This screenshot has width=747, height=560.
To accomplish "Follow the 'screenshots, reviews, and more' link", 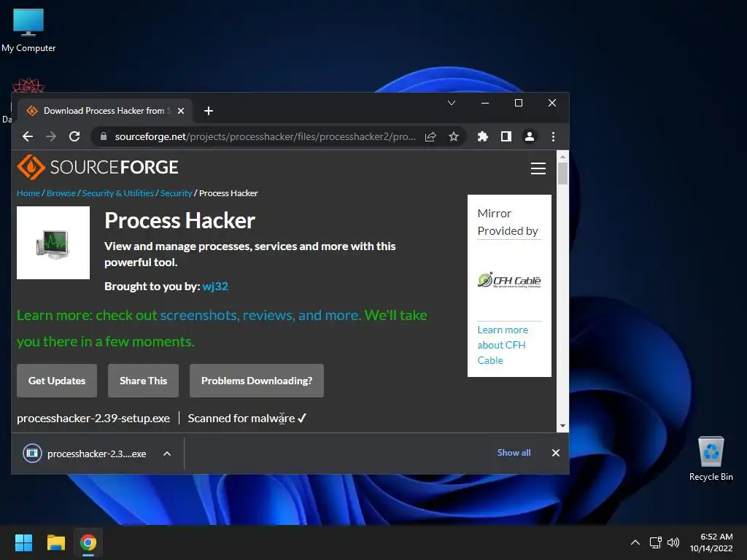I will 260,315.
